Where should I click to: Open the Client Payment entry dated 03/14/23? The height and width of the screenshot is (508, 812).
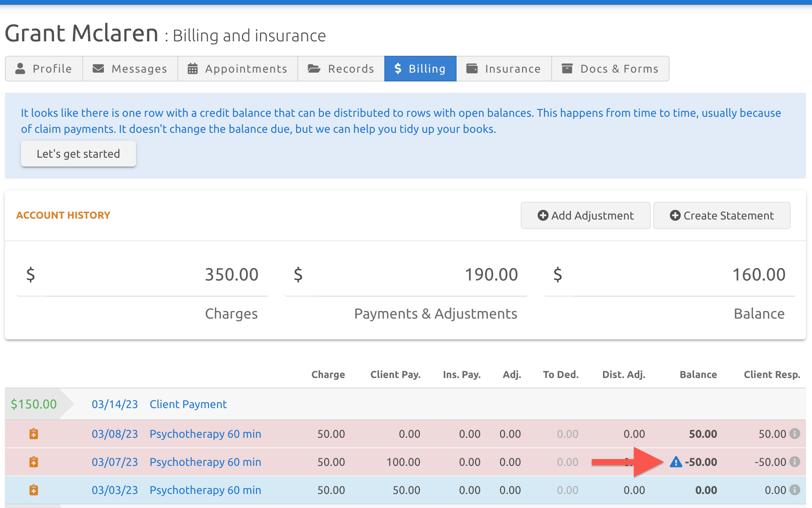point(188,404)
